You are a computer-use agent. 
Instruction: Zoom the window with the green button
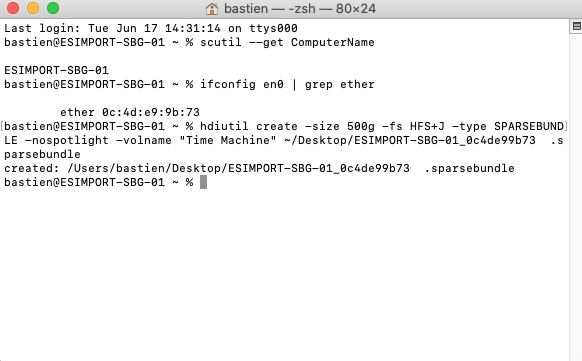[x=53, y=8]
